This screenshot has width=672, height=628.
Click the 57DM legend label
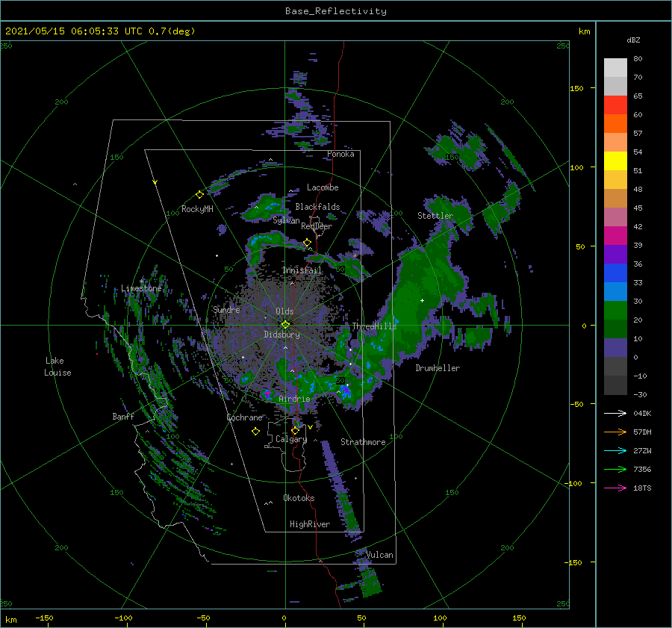[642, 432]
